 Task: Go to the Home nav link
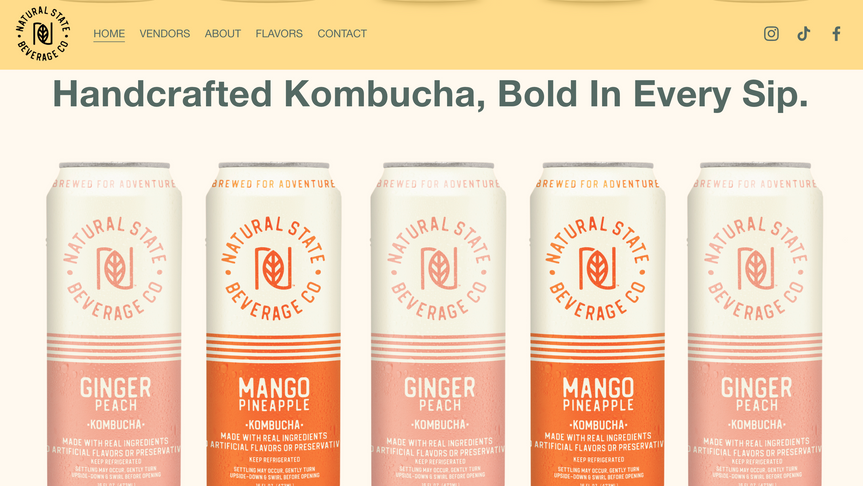pos(109,34)
